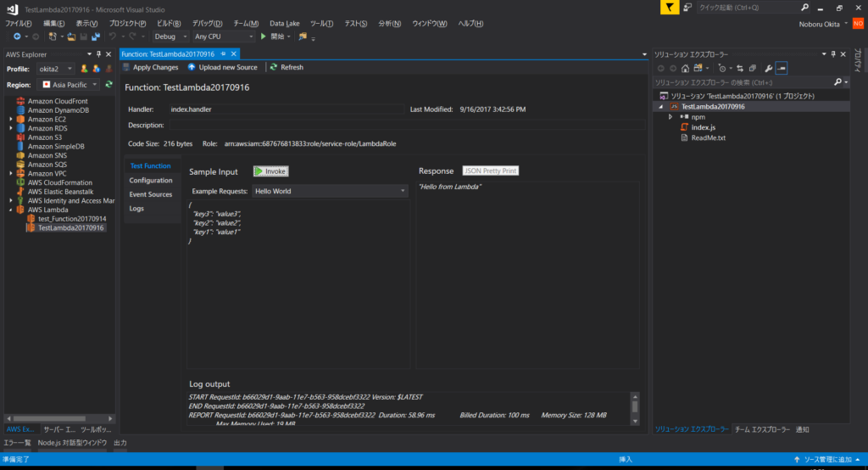This screenshot has width=868, height=470.
Task: Click the Log output vertical scrollbar thumb
Action: tap(635, 406)
